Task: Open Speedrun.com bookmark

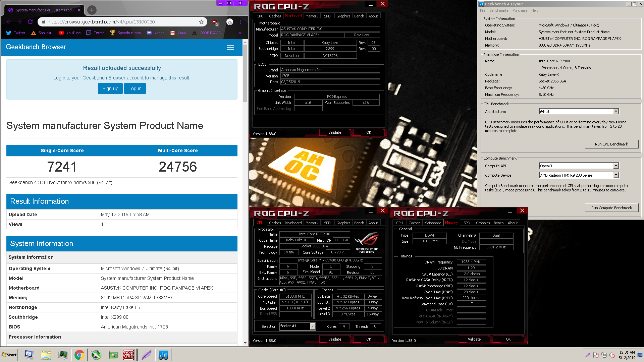Action: 125,33
